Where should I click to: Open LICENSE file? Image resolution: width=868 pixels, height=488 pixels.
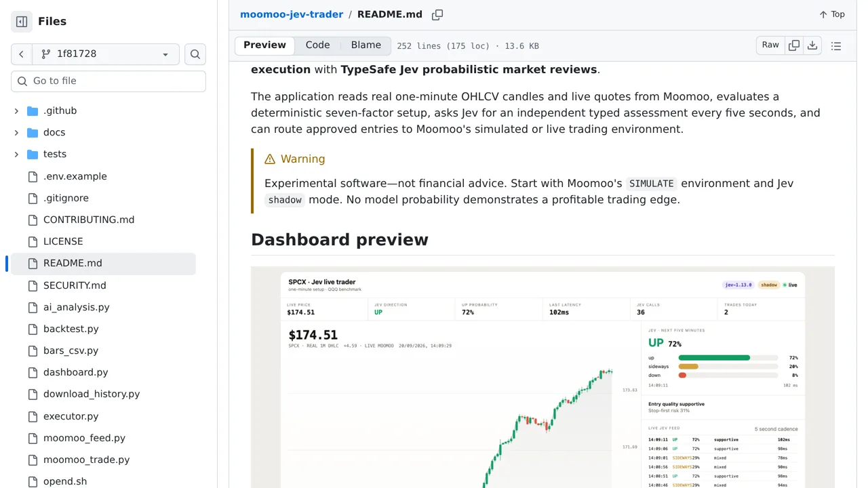click(x=63, y=241)
